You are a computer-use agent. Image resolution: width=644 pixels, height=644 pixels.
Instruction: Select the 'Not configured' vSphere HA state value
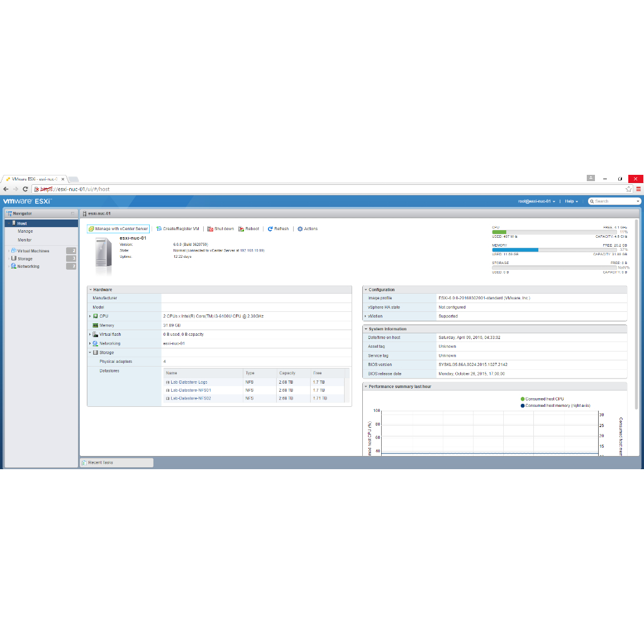pyautogui.click(x=452, y=307)
